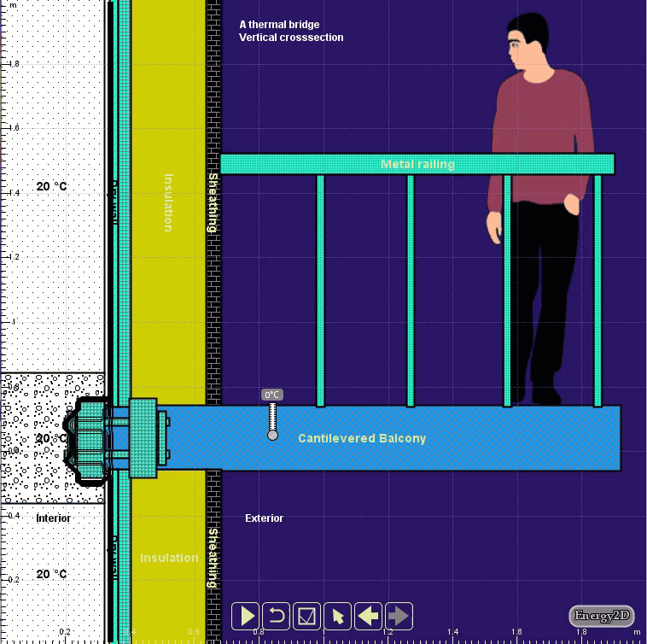Click the 0°C thermometer reading label
647x644 pixels.
pos(272,395)
